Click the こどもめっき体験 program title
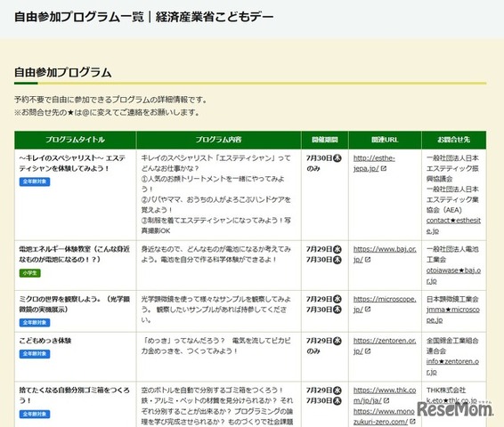504x427 pixels. [45, 341]
